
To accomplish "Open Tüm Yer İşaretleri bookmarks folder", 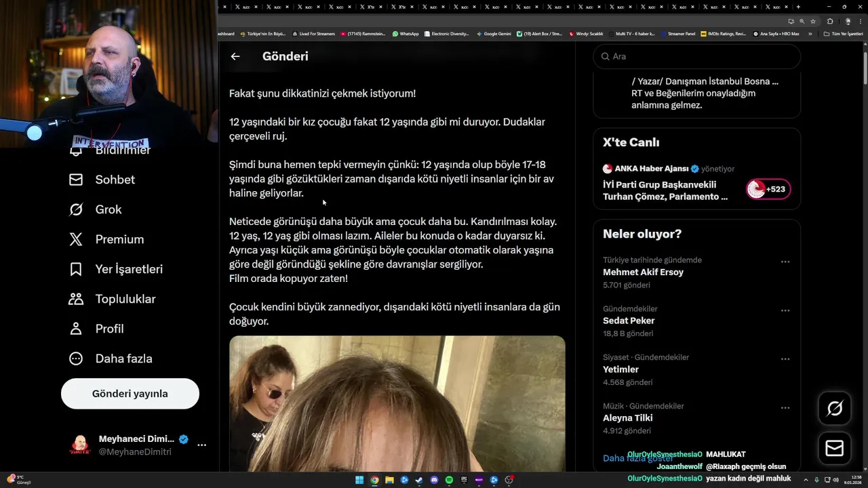I will click(x=844, y=33).
